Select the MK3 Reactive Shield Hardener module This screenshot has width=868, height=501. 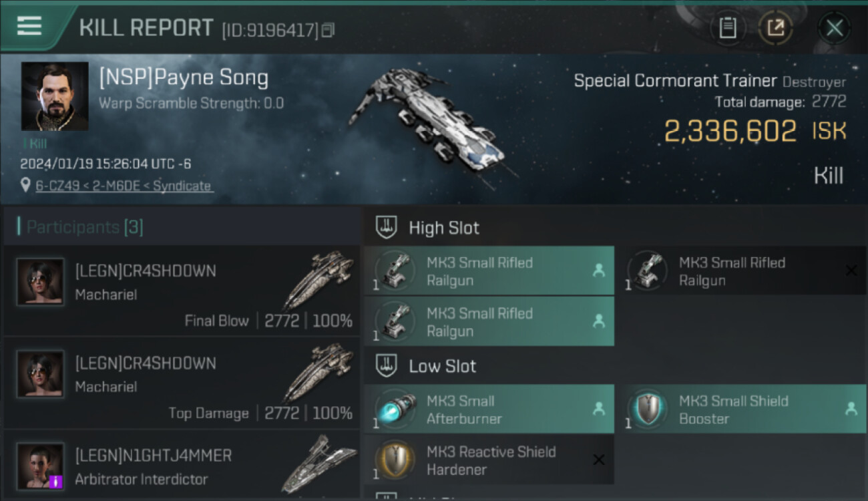[x=489, y=460]
